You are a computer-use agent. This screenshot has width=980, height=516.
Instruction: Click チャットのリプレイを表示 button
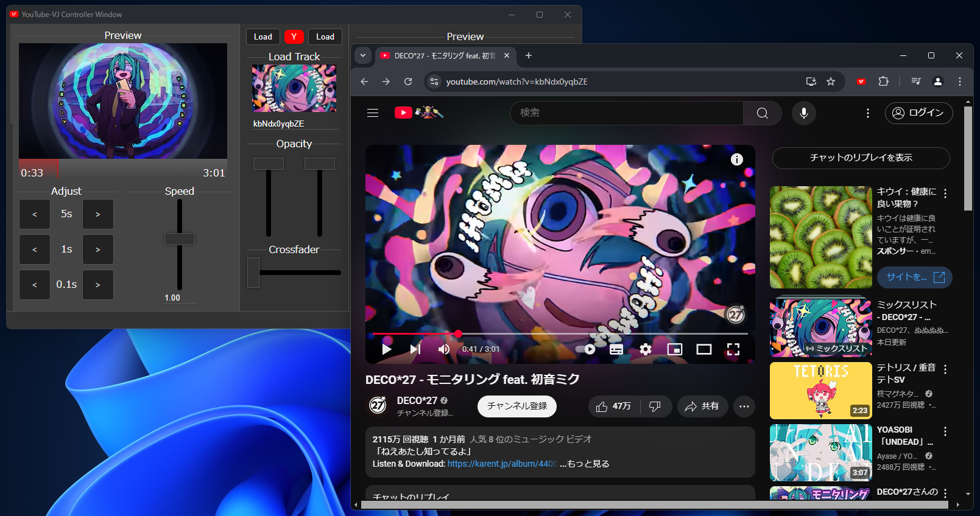[x=861, y=158]
